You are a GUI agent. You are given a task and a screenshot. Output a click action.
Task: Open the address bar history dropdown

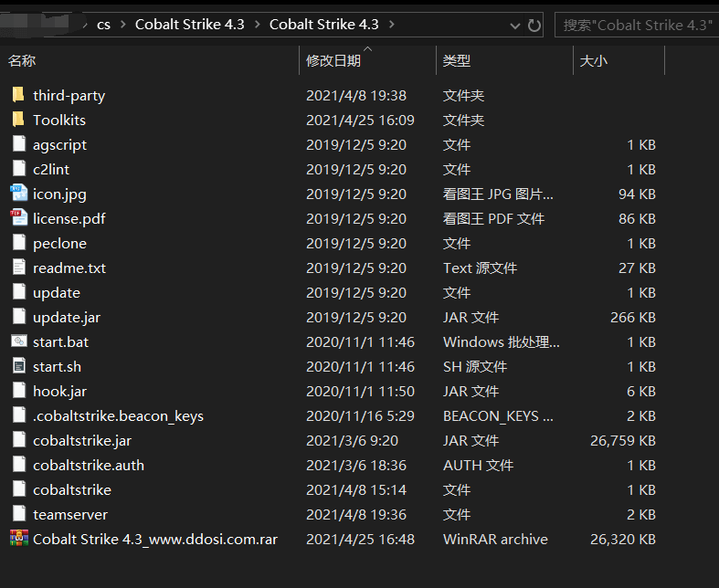(515, 26)
